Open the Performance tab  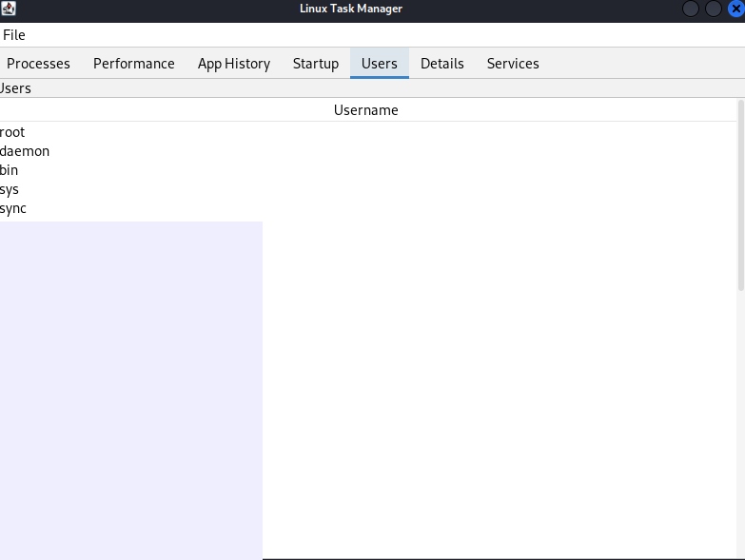tap(134, 64)
